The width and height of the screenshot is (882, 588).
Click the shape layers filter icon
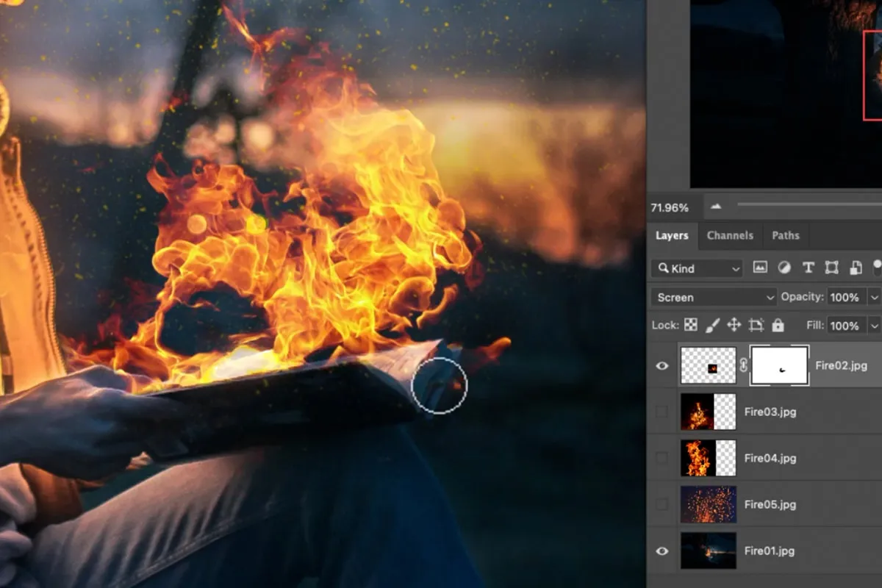point(833,268)
